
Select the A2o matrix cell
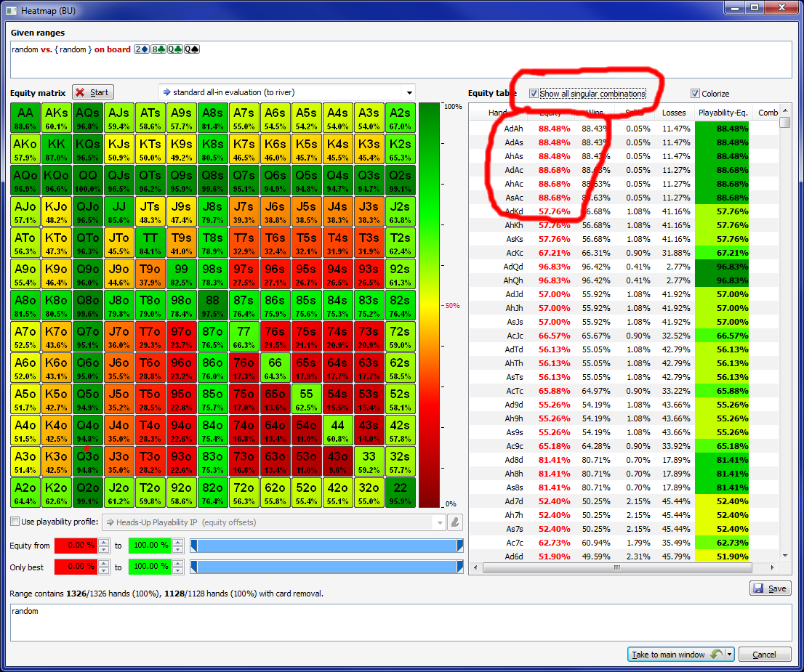coord(25,493)
